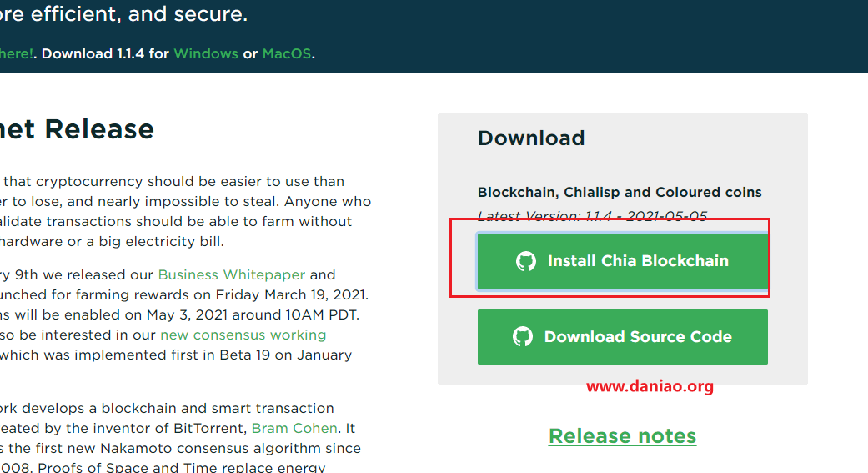Open the "new consensus working" link
Viewport: 868px width, 473px height.
coord(243,335)
